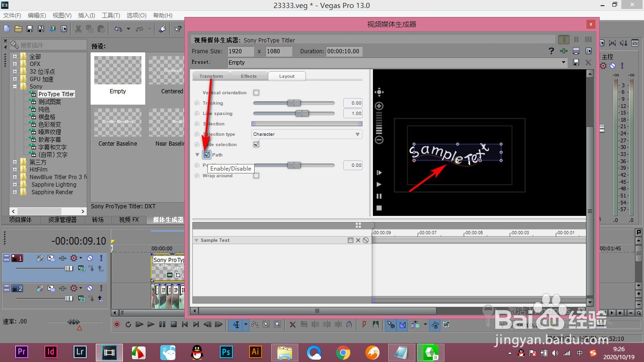Image resolution: width=644 pixels, height=362 pixels.
Task: Click the scissors cut icon
Action: 78,29
